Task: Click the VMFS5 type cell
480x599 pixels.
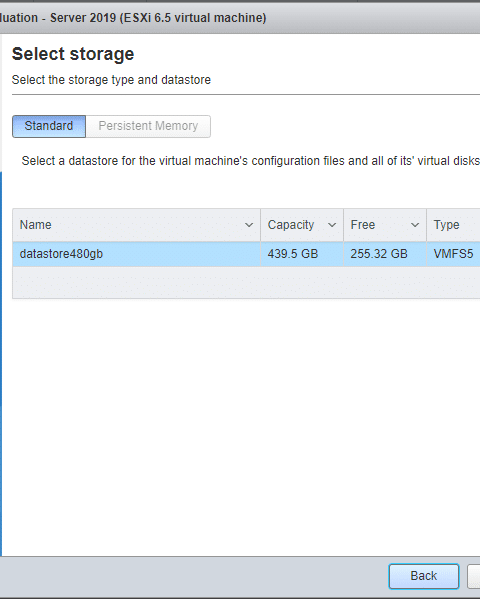Action: point(453,254)
